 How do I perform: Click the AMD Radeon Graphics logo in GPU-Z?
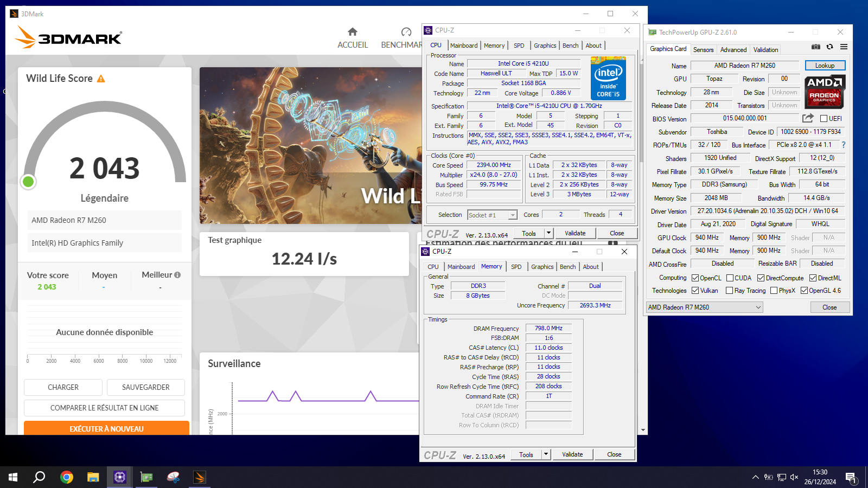point(825,92)
